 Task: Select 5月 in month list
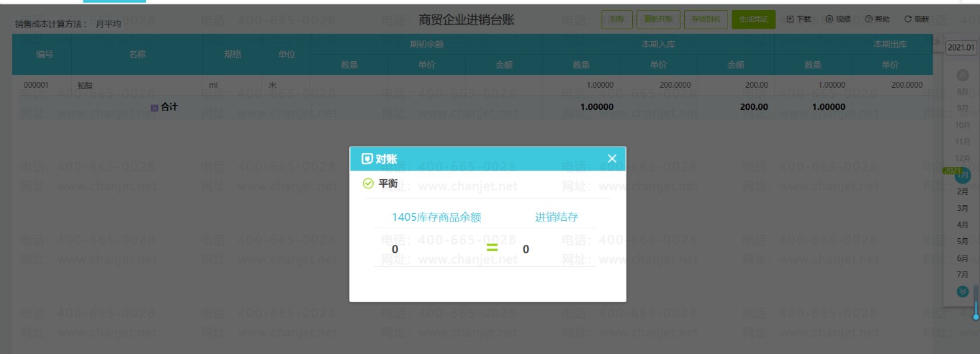(x=963, y=242)
